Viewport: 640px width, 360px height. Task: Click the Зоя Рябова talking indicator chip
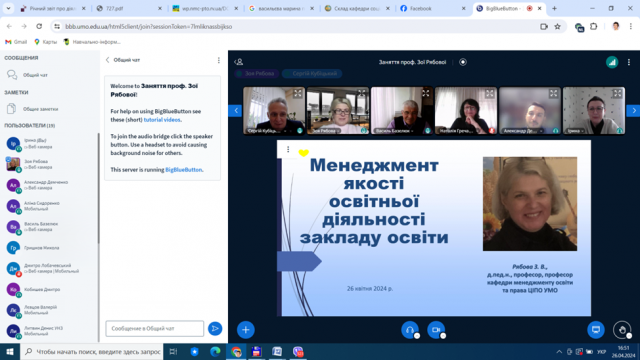[256, 73]
